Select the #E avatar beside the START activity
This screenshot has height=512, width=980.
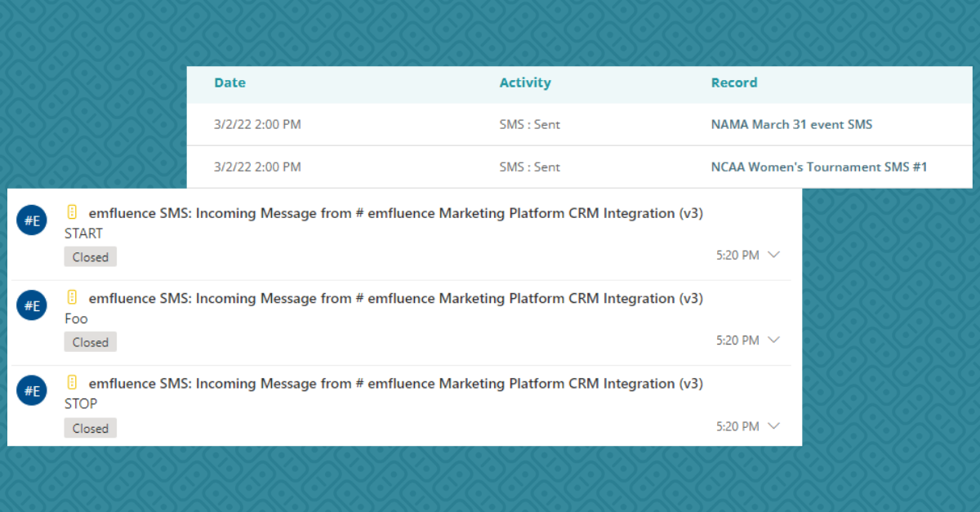click(31, 220)
